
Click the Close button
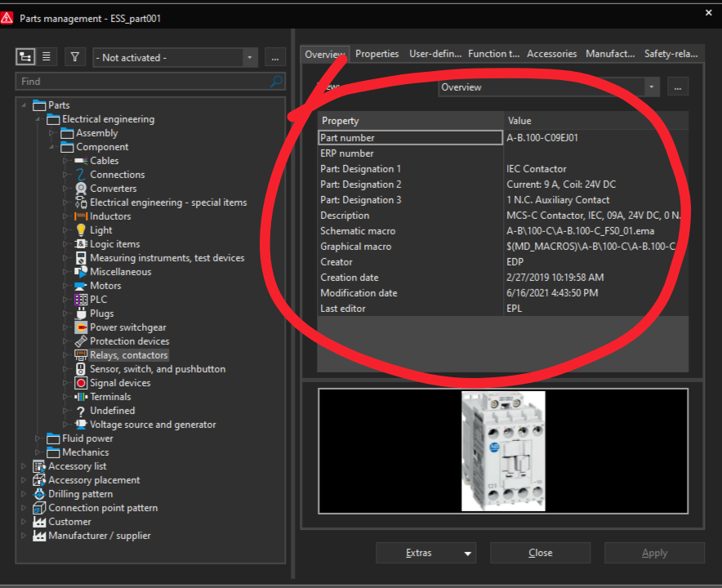(540, 553)
